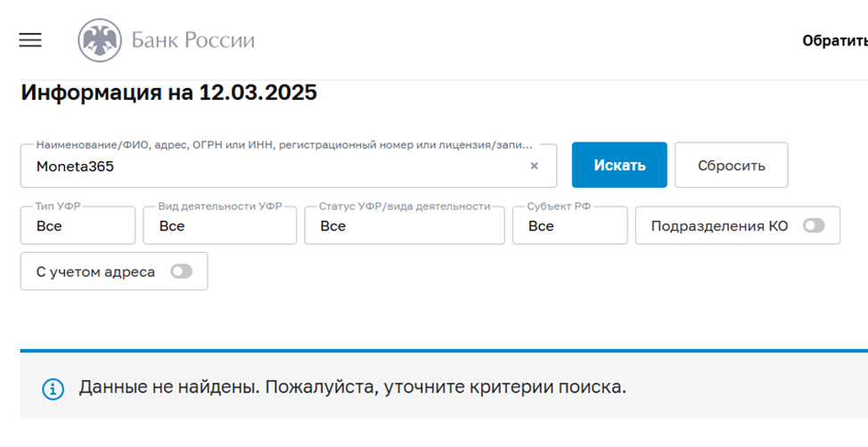This screenshot has height=447, width=868.
Task: Focus the search field containing Moneta365
Action: [289, 166]
